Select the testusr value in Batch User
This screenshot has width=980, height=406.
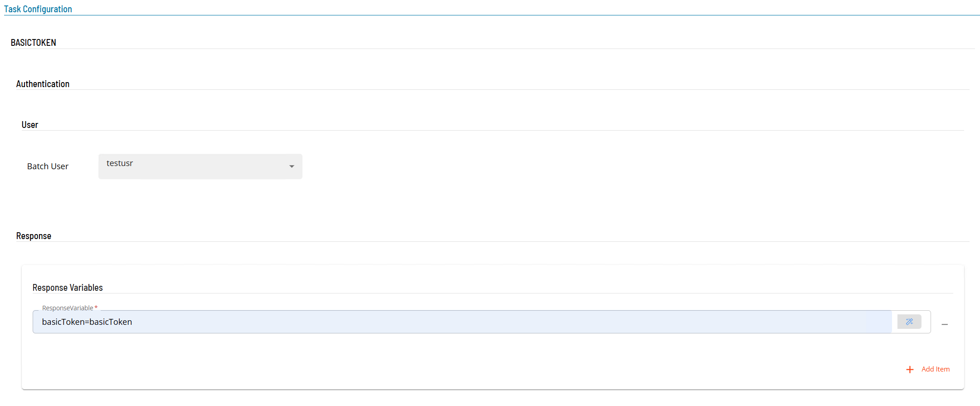point(120,163)
